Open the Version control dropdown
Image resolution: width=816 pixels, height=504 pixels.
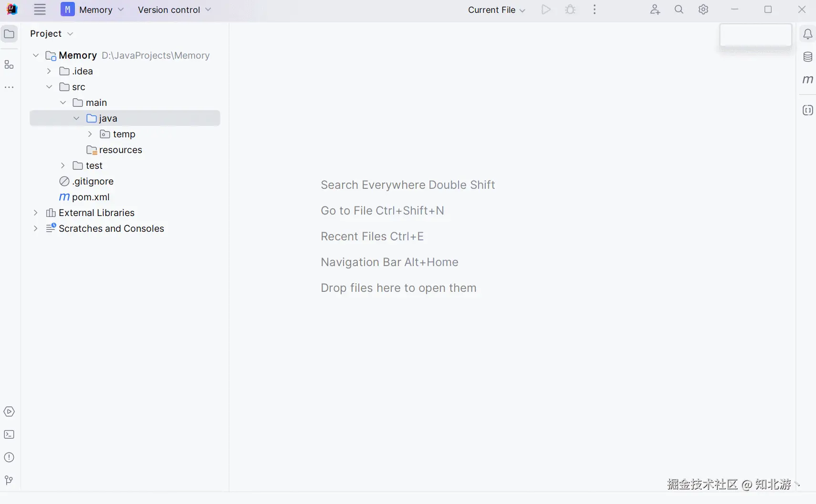(x=174, y=10)
